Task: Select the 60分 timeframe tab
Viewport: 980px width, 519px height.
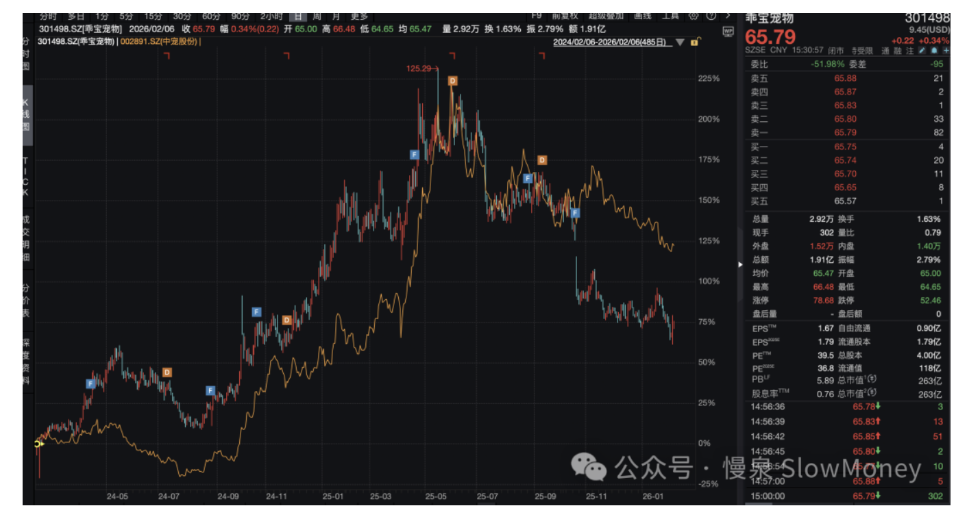Action: click(211, 16)
